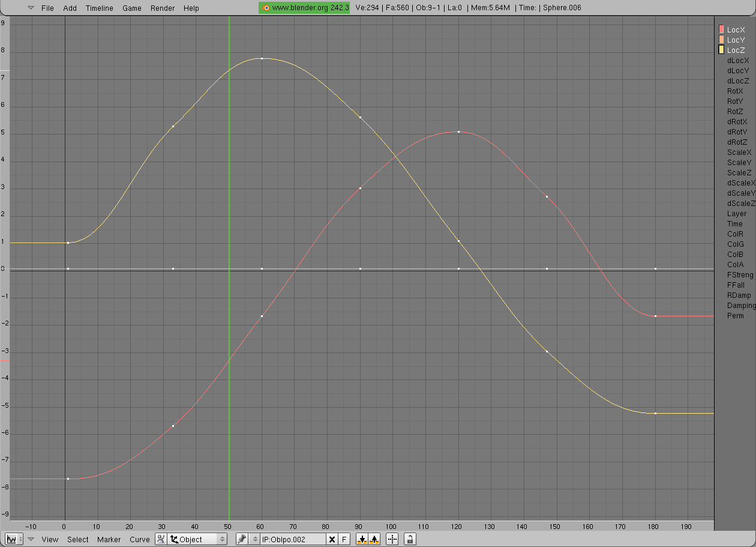Select red LocX keyframe at frame 120 peak

[458, 131]
